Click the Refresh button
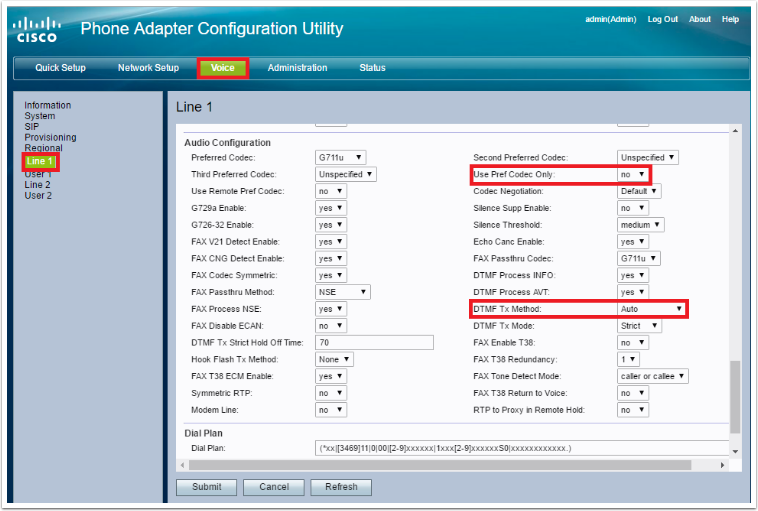Screen dimensions: 758x511 tap(341, 487)
